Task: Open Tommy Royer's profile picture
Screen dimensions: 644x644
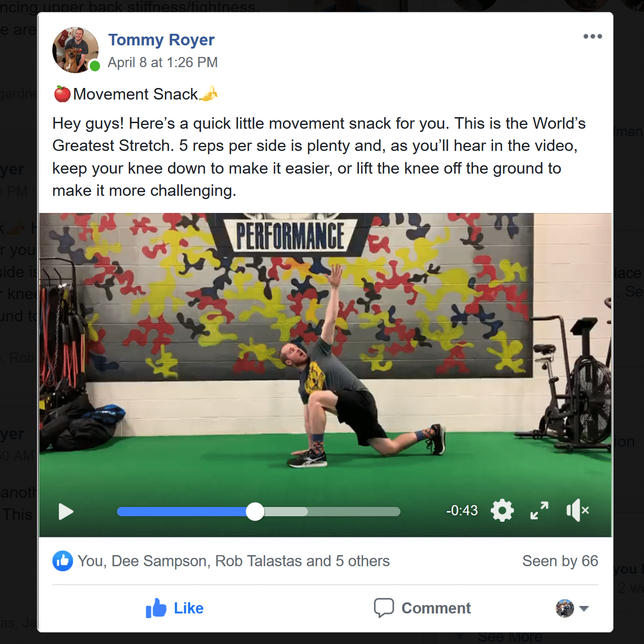Action: [75, 50]
